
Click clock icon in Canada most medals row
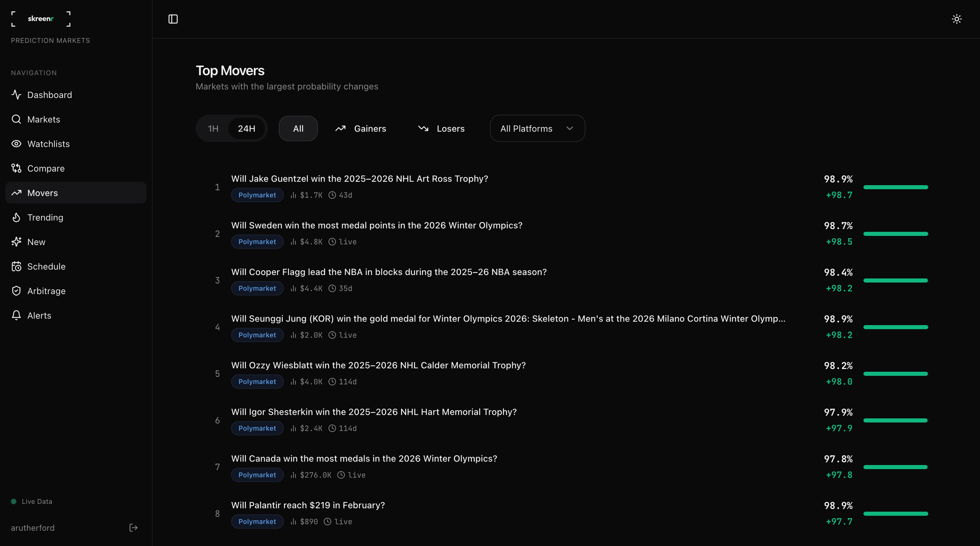coord(341,475)
